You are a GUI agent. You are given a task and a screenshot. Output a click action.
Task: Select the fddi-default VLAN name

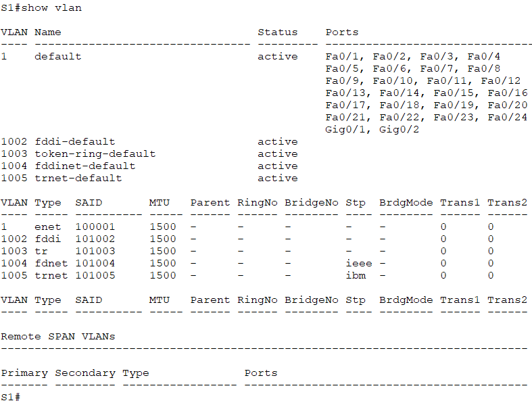tap(75, 141)
